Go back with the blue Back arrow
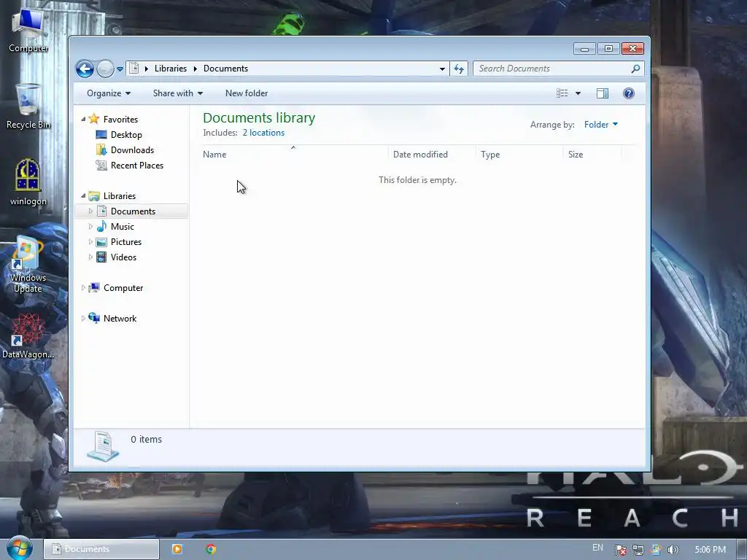This screenshot has width=747, height=560. [x=85, y=69]
